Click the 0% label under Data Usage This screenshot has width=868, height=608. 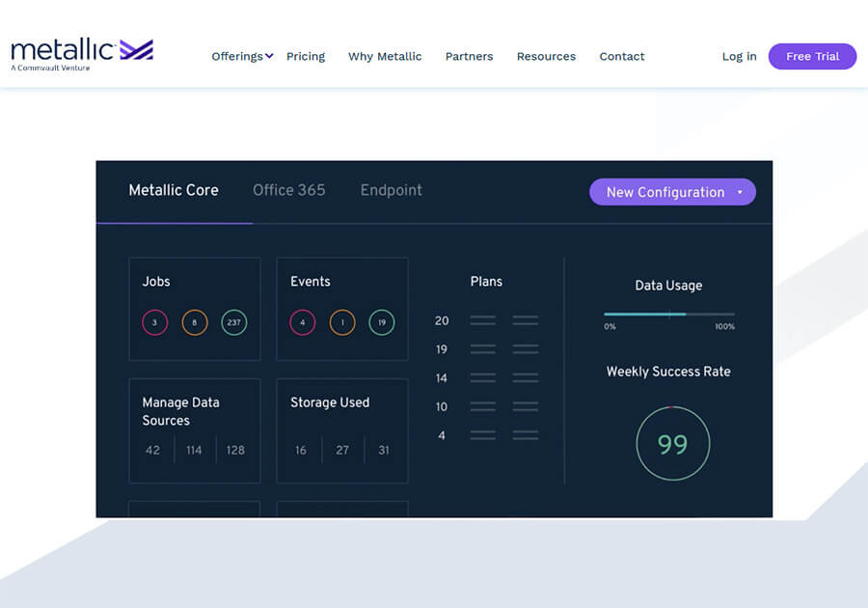pyautogui.click(x=610, y=327)
